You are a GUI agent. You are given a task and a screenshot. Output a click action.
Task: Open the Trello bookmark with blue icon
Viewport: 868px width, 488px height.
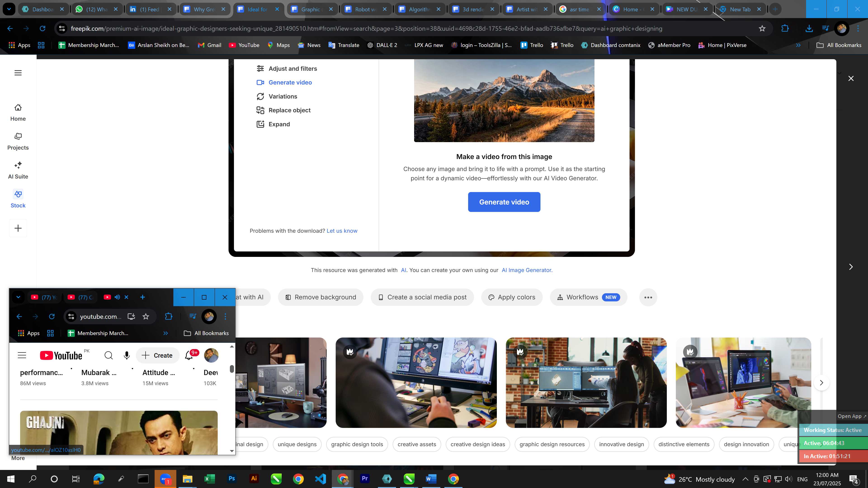532,45
